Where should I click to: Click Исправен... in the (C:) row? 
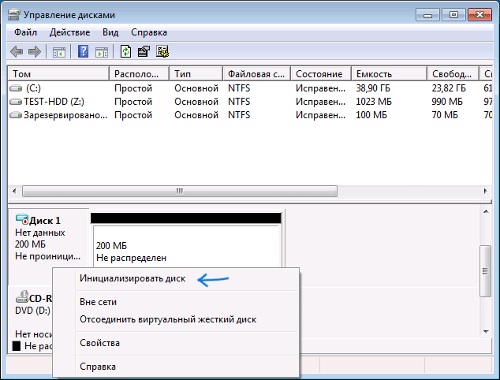pos(320,88)
